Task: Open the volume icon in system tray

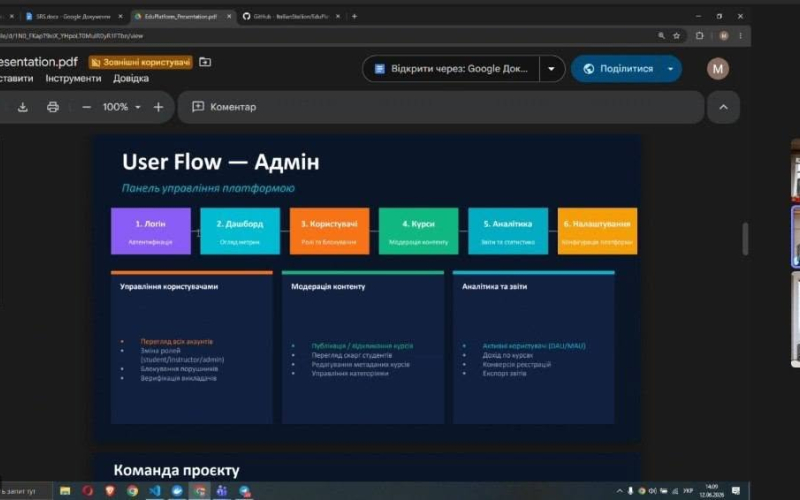Action: click(653, 491)
